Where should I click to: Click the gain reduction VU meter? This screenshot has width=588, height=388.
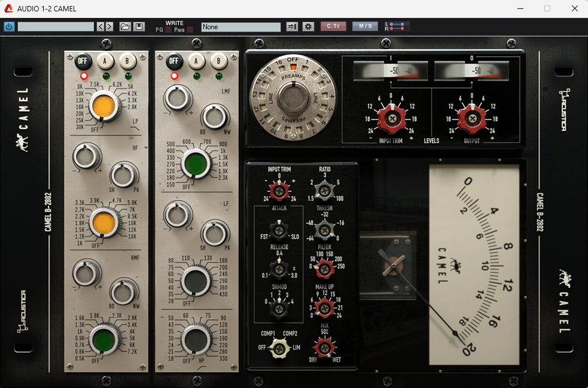pyautogui.click(x=474, y=265)
